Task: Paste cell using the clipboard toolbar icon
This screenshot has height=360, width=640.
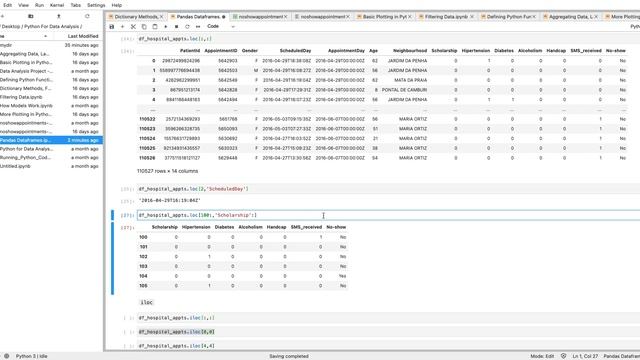Action: point(155,27)
